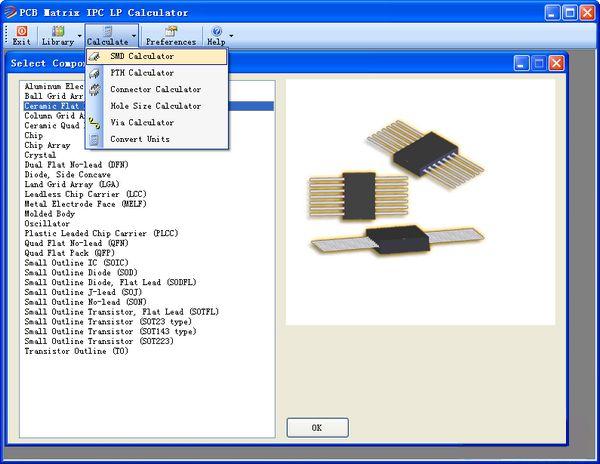Screen dimensions: 600x464
Task: Click the Help question-mark icon
Action: pos(217,31)
